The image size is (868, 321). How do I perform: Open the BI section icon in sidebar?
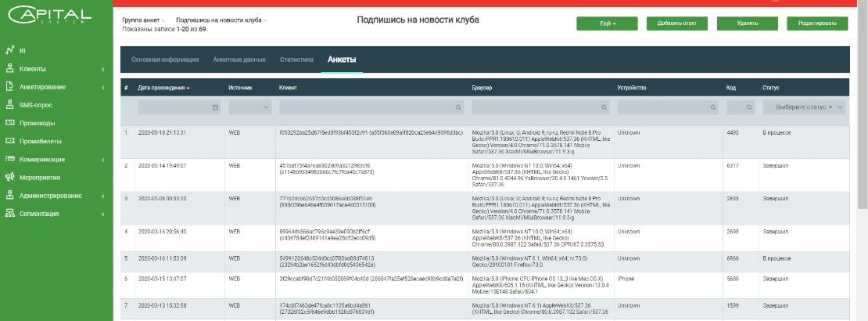9,50
